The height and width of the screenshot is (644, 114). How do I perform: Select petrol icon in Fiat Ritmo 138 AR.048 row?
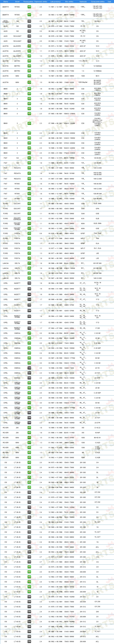point(29,194)
